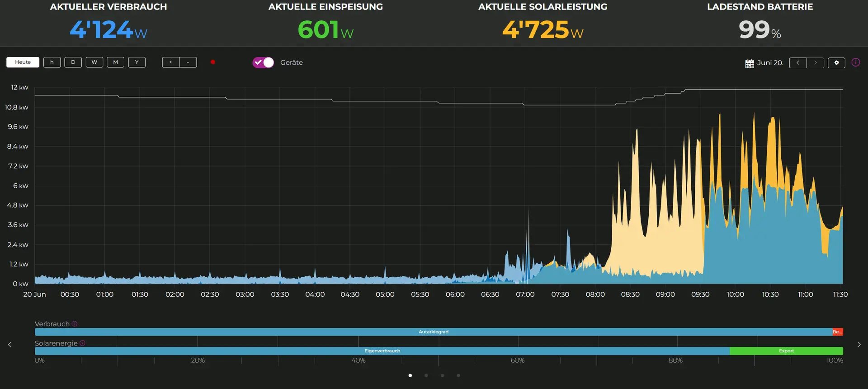This screenshot has width=868, height=389.
Task: Switch chart to hourly view (h)
Action: click(x=52, y=62)
